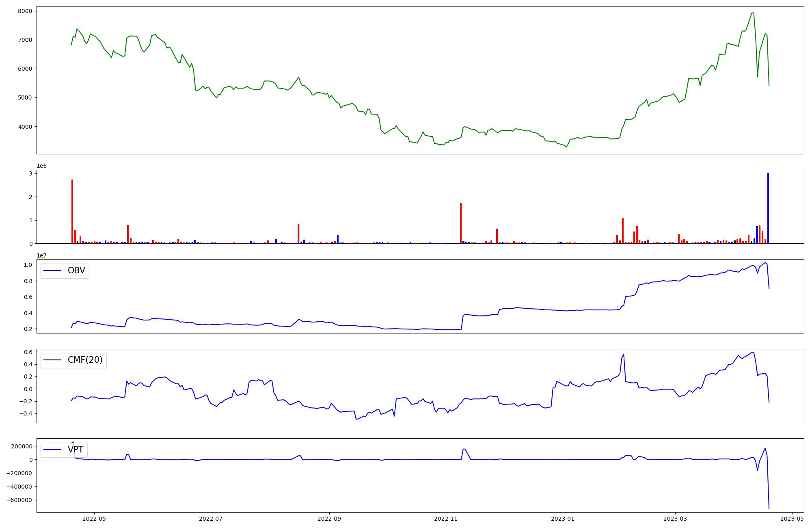The width and height of the screenshot is (812, 528).
Task: Click the tallest red volume bar at far left
Action: pyautogui.click(x=72, y=212)
